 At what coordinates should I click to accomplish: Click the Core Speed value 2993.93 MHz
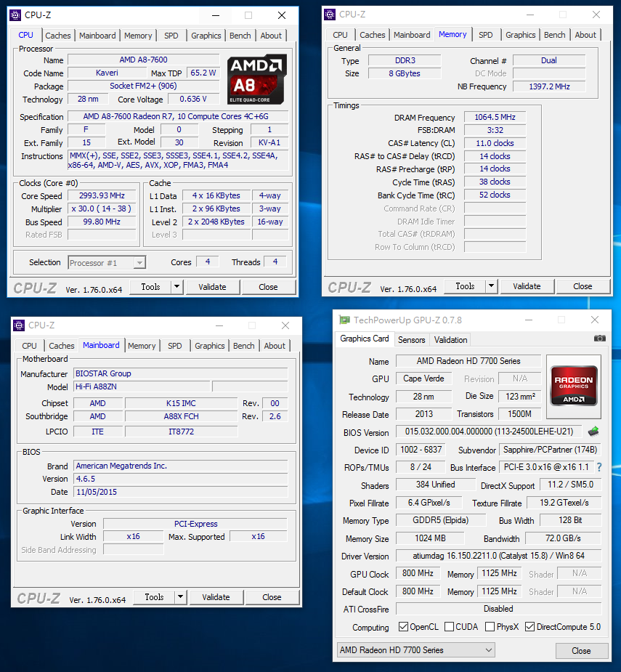102,196
